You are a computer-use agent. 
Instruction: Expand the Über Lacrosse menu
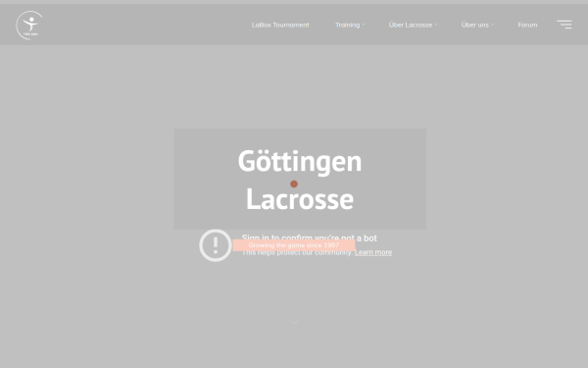tap(413, 25)
